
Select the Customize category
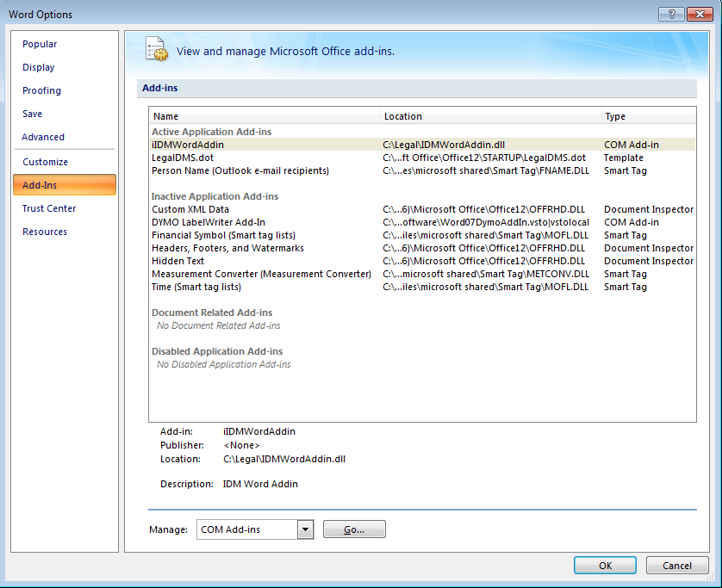pos(45,162)
